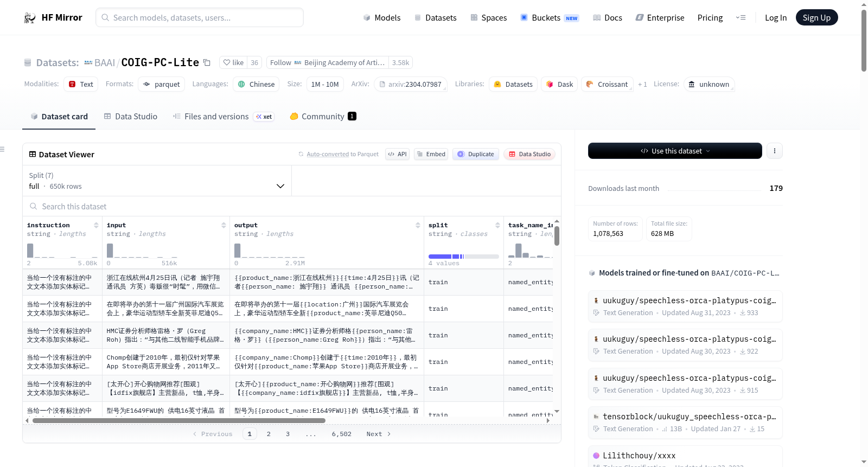868x467 pixels.
Task: Click the table horizontal scrollbar
Action: (179, 420)
